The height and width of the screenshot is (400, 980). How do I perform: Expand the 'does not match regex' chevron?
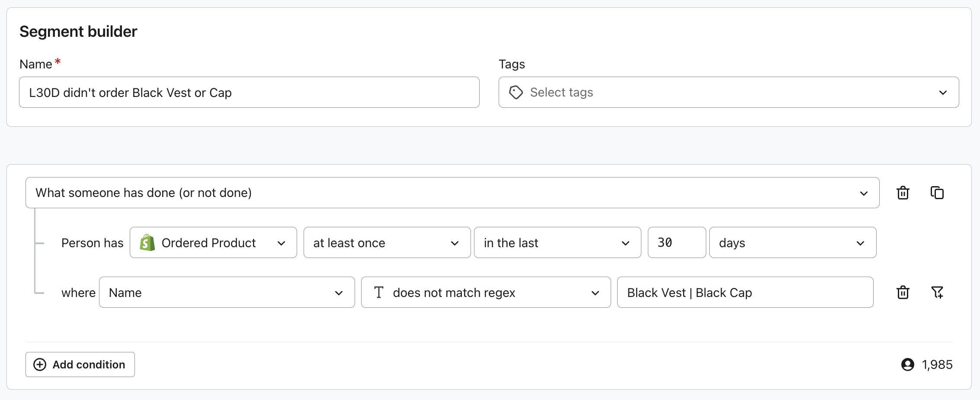click(x=595, y=293)
